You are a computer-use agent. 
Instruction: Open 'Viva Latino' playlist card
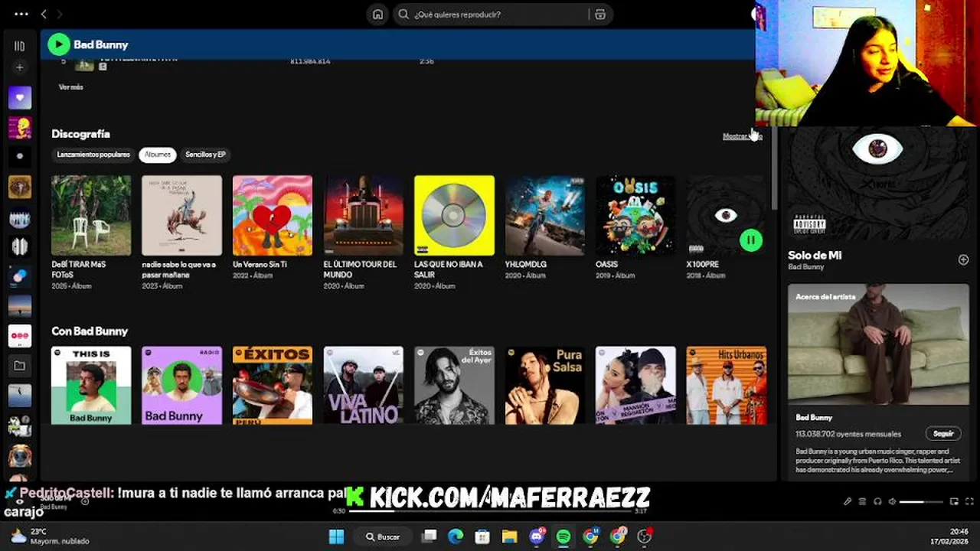[x=364, y=385]
